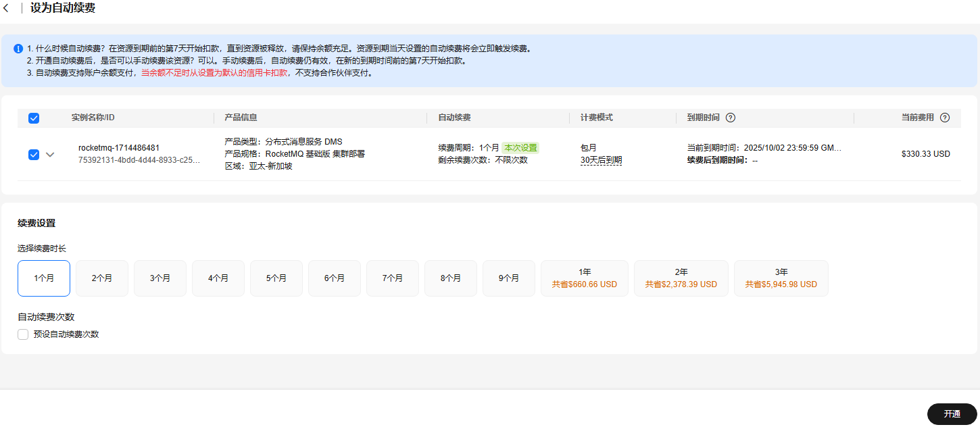Select 8个月 renewal duration

click(451, 278)
